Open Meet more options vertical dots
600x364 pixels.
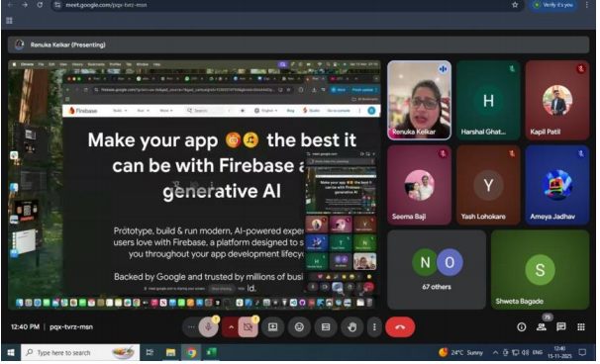click(x=374, y=328)
